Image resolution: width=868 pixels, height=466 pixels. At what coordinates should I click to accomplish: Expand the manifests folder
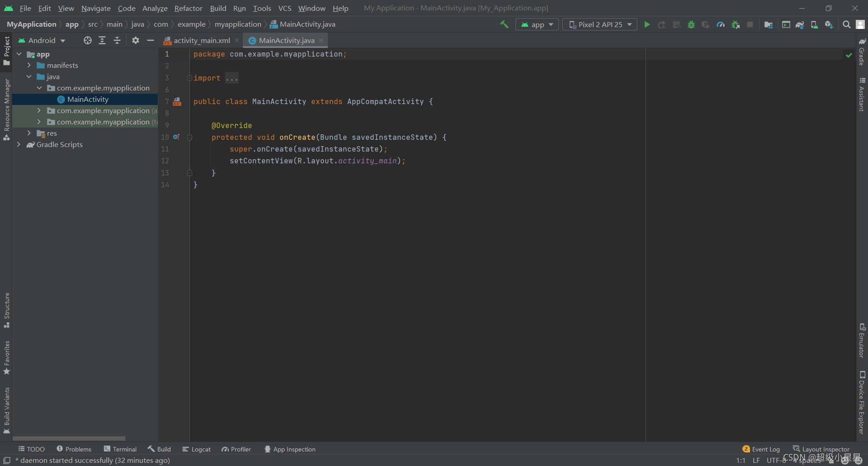point(29,65)
